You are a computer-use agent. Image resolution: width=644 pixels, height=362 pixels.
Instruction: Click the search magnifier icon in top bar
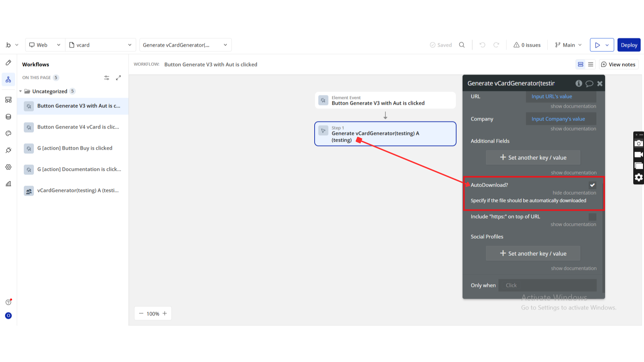[462, 45]
